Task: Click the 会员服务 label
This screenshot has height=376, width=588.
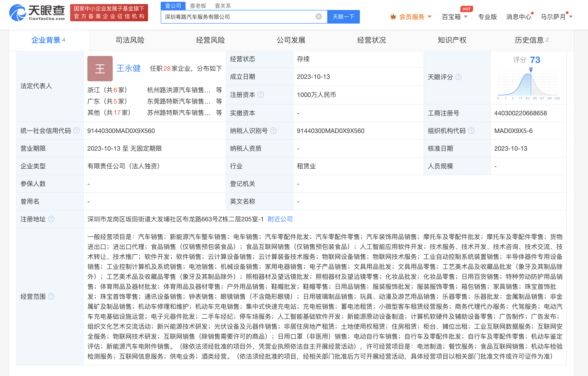Action: [412, 17]
